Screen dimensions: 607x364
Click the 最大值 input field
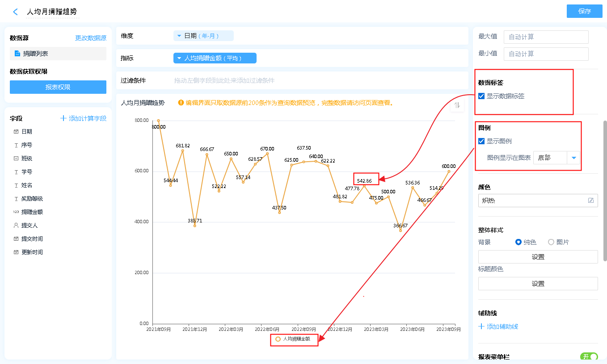(x=546, y=37)
